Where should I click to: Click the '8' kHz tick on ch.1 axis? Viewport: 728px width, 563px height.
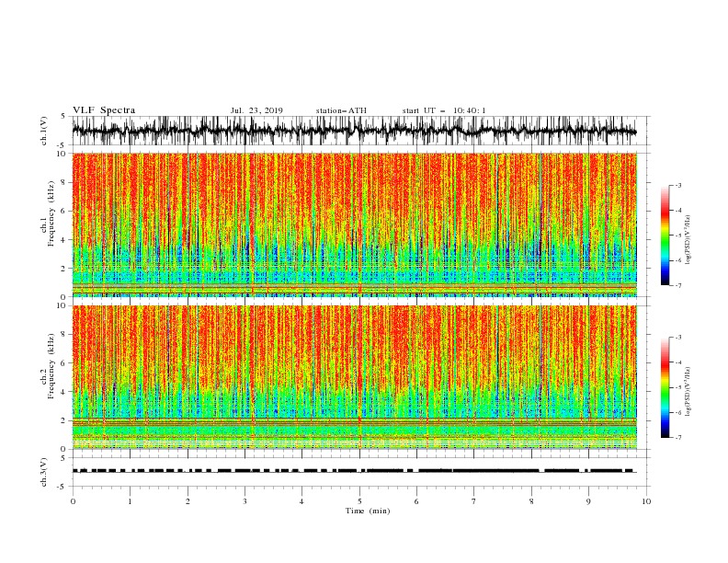[64, 182]
